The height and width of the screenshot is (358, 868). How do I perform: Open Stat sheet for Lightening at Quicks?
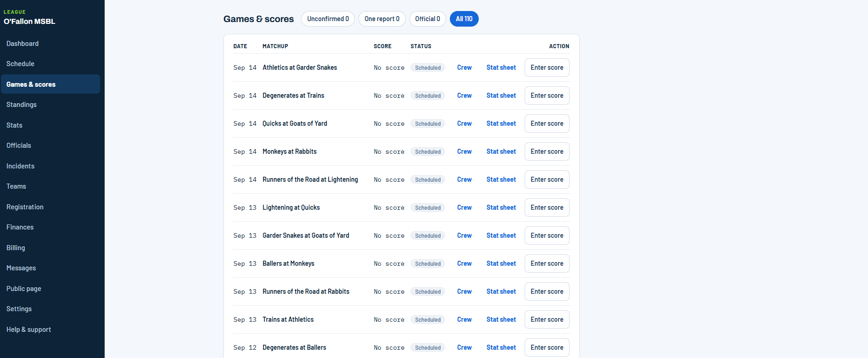501,207
